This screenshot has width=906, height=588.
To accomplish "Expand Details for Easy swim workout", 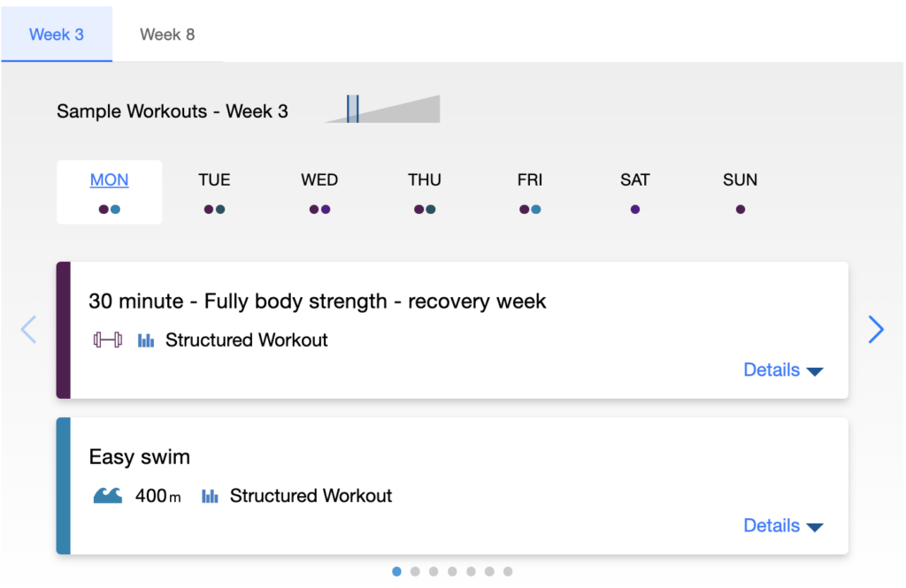I will 783,526.
